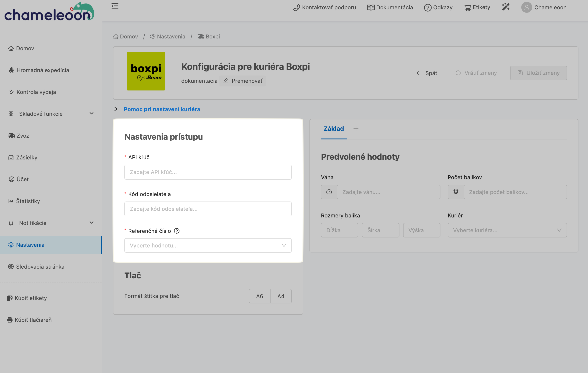This screenshot has height=373, width=588.
Task: Click the help icon beside Referenčné číslo
Action: 176,231
